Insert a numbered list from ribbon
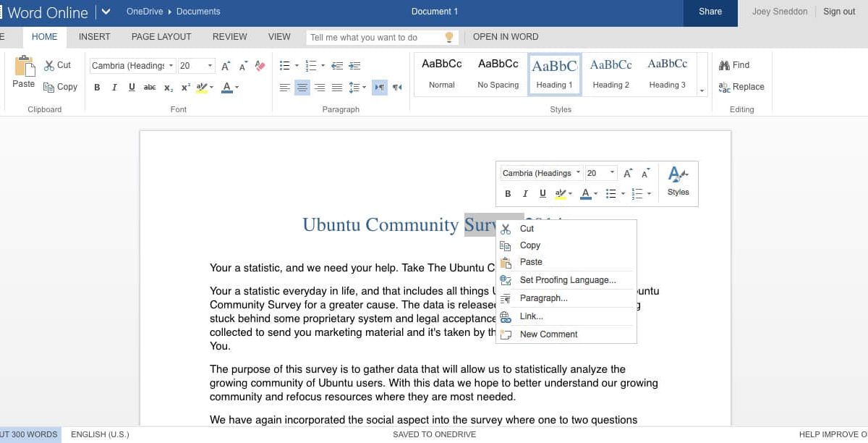The height and width of the screenshot is (443, 868). [x=311, y=66]
